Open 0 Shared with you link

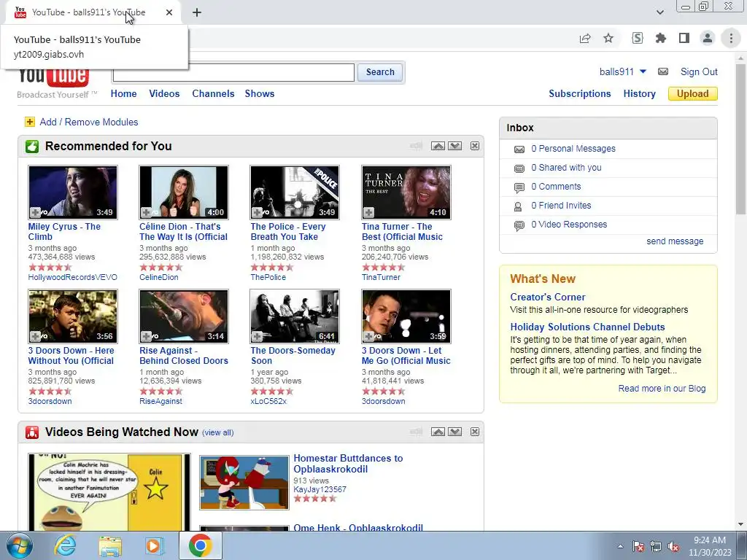click(x=566, y=168)
